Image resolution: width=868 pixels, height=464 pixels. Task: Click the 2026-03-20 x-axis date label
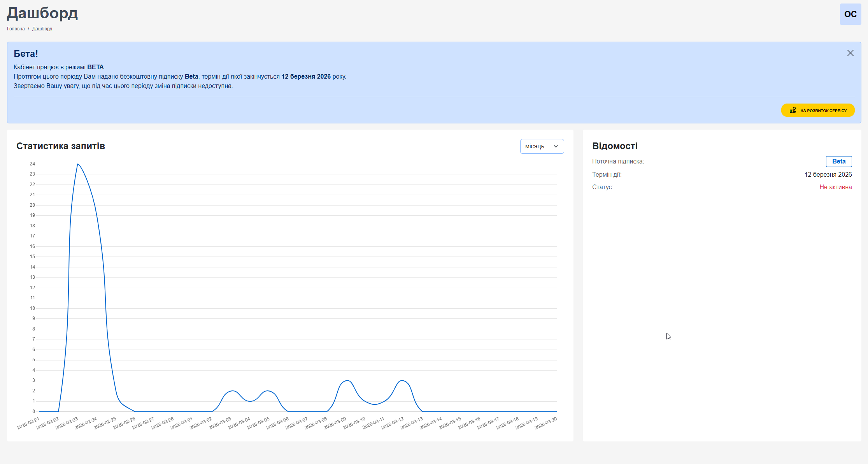pos(546,423)
